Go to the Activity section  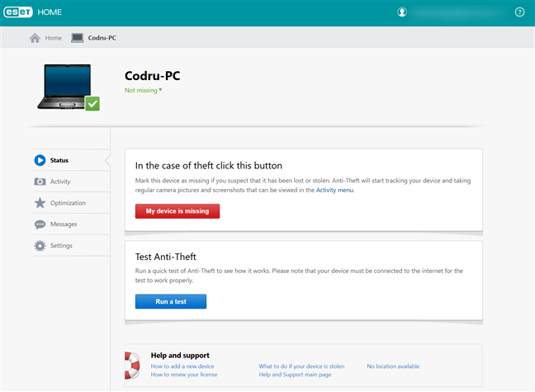pos(60,182)
